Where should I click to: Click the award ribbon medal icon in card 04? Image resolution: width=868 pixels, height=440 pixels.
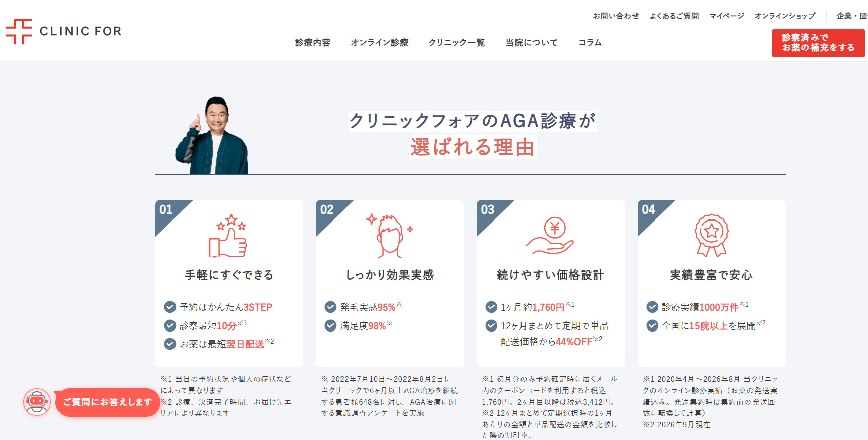pos(711,236)
